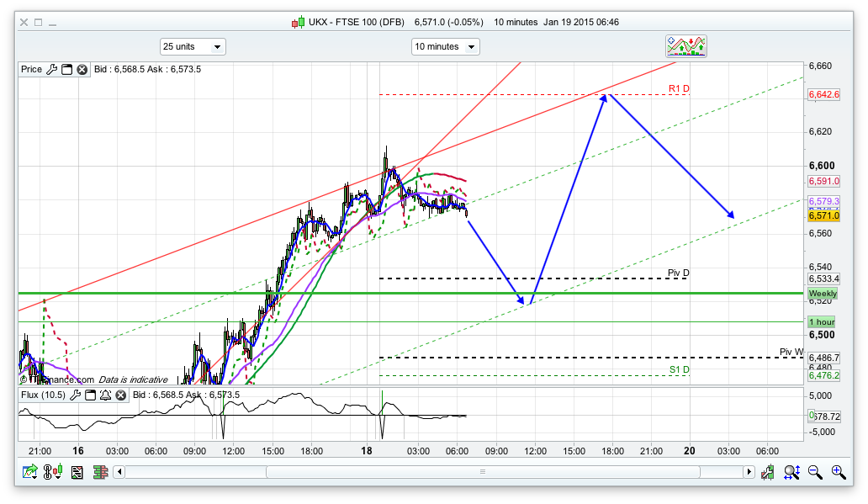This screenshot has width=868, height=504.
Task: Open the indicators chart-pattern button
Action: [686, 46]
